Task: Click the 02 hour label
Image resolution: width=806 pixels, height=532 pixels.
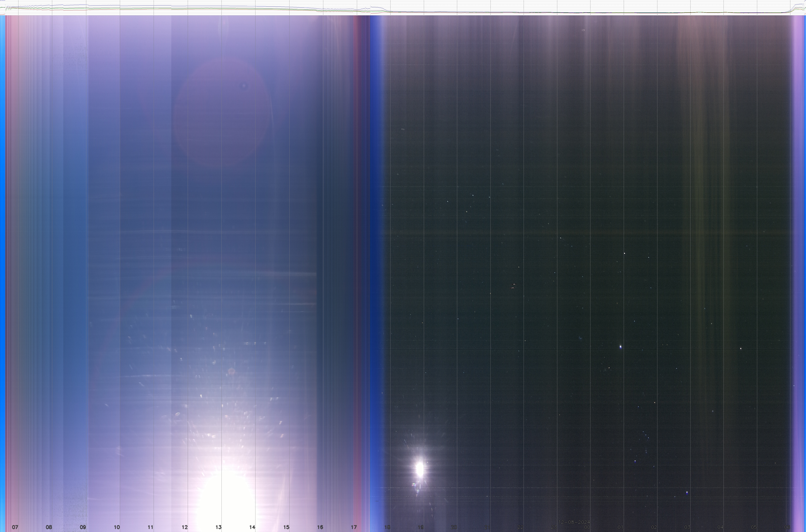Action: (654, 527)
